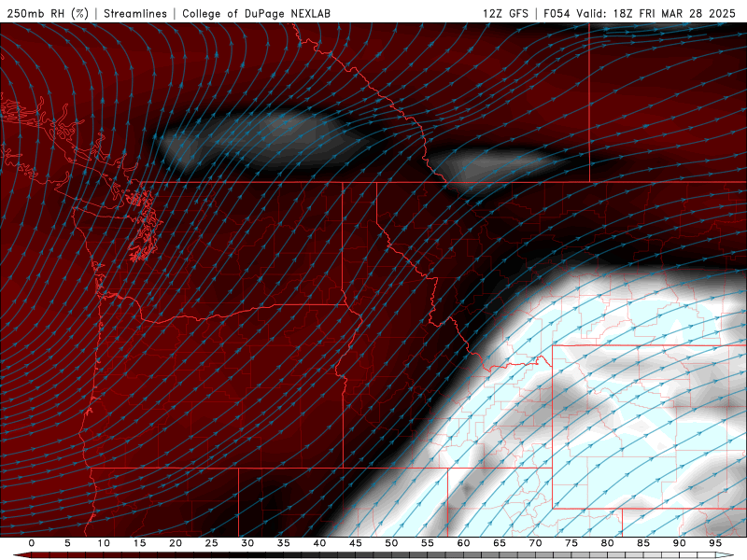Click the "College of DuPage NEXLAB" text
Image resolution: width=747 pixels, height=560 pixels.
click(256, 13)
